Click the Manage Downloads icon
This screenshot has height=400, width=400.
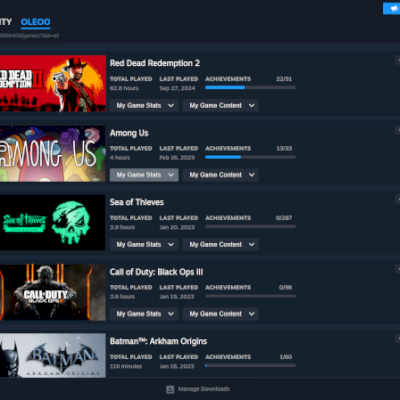(x=170, y=389)
